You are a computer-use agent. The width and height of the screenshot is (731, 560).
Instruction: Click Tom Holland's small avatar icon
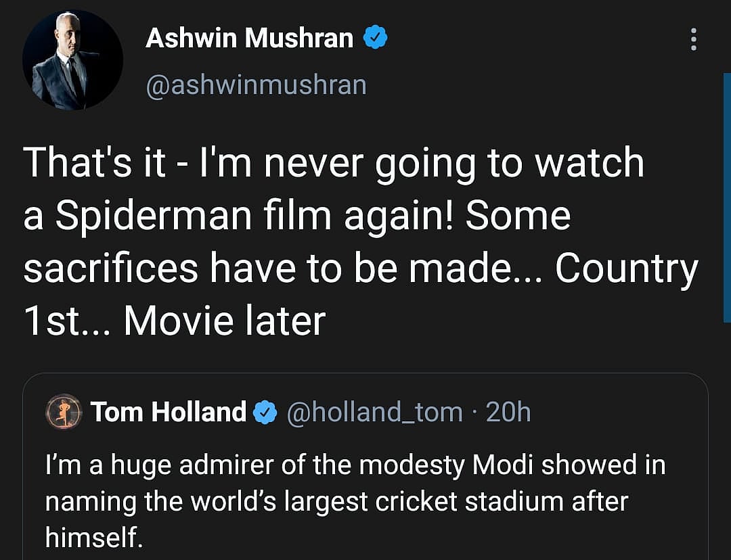[64, 412]
